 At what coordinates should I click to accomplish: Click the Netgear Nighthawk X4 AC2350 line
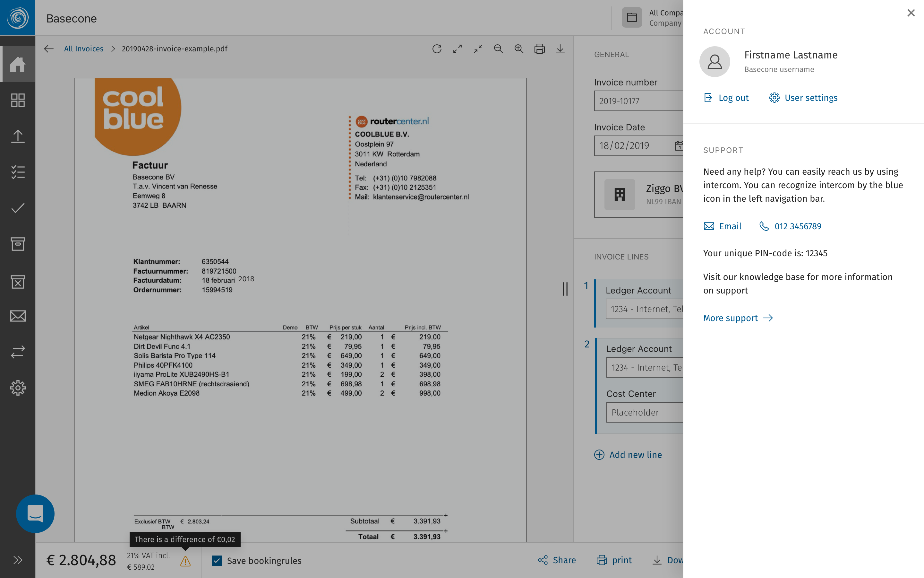[182, 337]
